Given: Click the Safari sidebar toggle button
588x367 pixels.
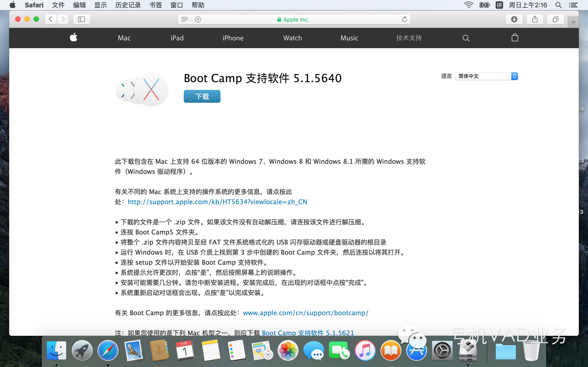Looking at the screenshot, I should point(81,19).
